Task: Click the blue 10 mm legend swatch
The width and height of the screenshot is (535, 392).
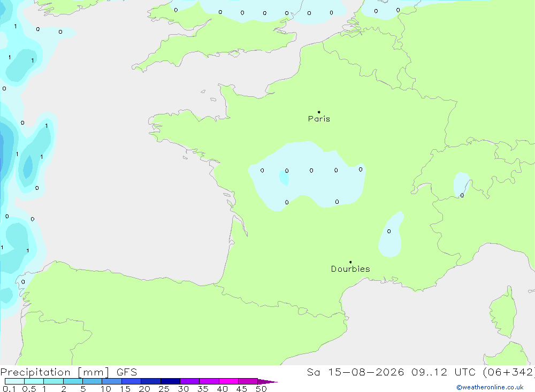Action: 112,381
